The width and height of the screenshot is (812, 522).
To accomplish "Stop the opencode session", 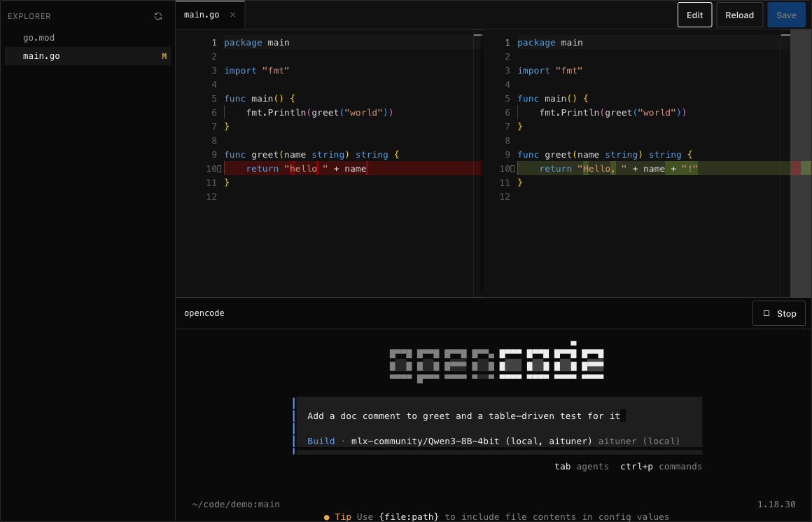I will pos(779,314).
